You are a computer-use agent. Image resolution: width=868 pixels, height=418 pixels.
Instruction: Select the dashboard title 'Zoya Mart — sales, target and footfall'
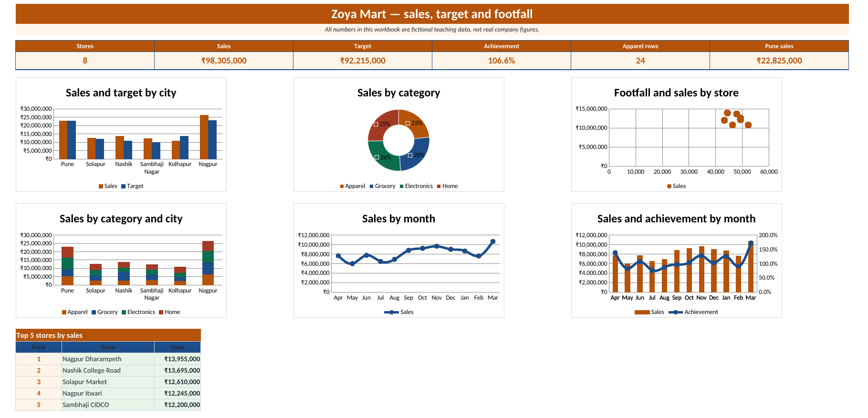click(432, 14)
